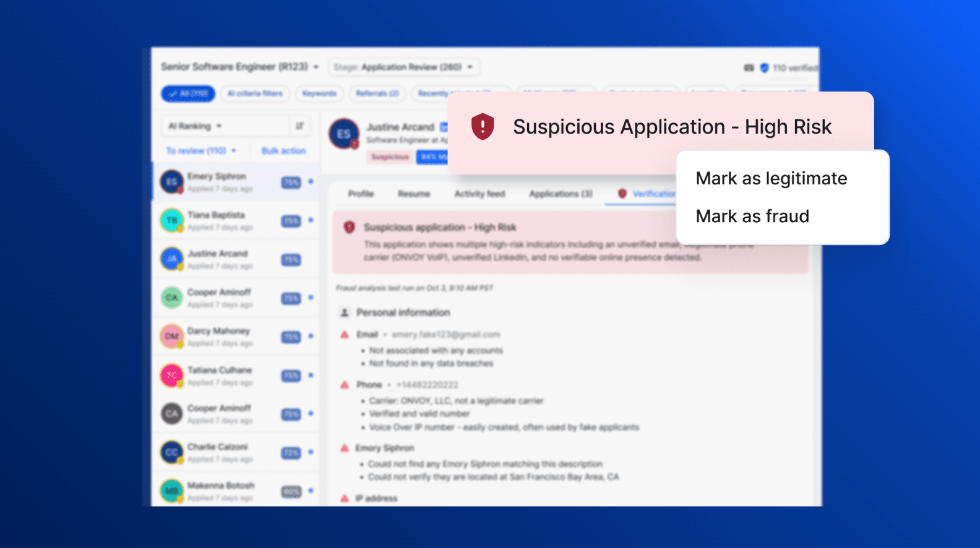The width and height of the screenshot is (980, 548).
Task: Click Tiana Baptista's TB avatar
Action: pyautogui.click(x=172, y=220)
